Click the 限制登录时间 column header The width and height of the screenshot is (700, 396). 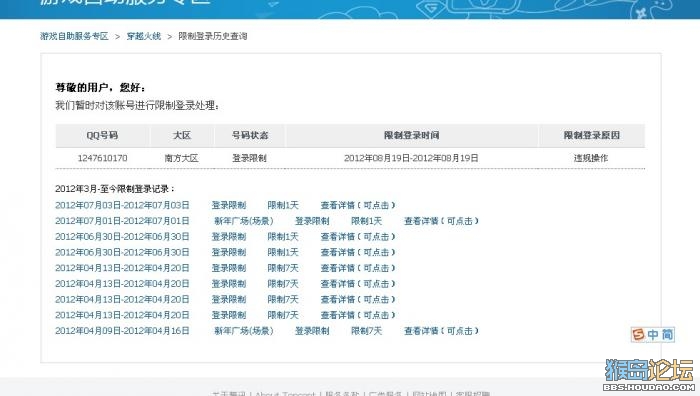pos(412,135)
